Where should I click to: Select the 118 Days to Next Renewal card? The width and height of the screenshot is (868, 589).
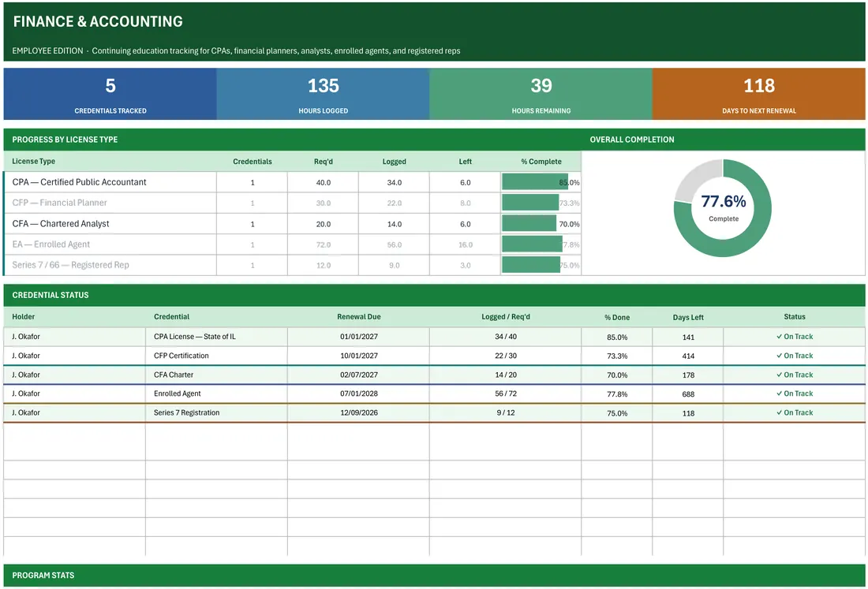click(759, 94)
